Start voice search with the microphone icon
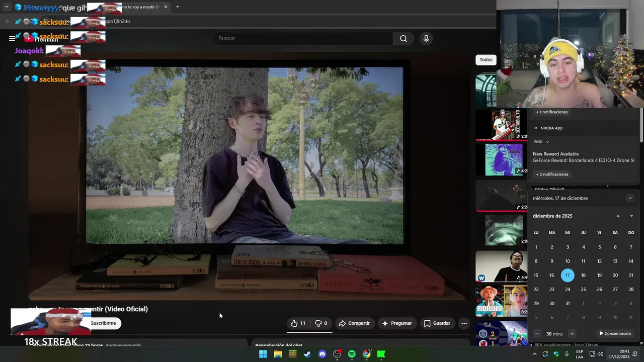Screen dimensions: 644x362 [426, 39]
